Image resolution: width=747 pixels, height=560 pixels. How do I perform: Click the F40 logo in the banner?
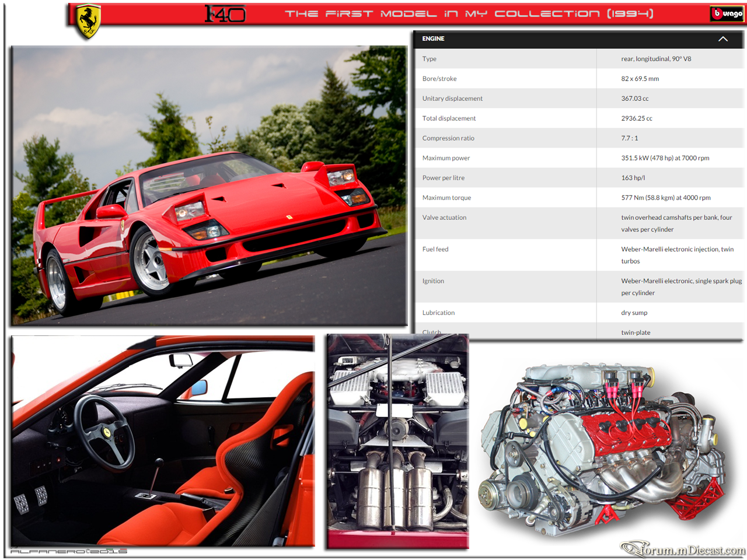(225, 13)
